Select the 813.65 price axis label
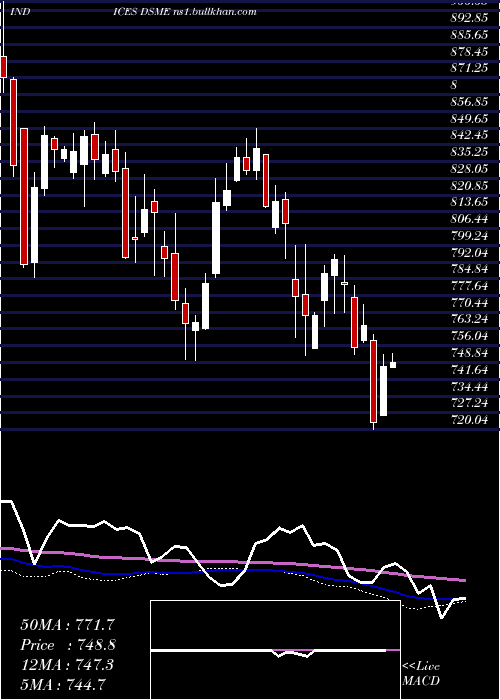The height and width of the screenshot is (700, 500). point(469,202)
